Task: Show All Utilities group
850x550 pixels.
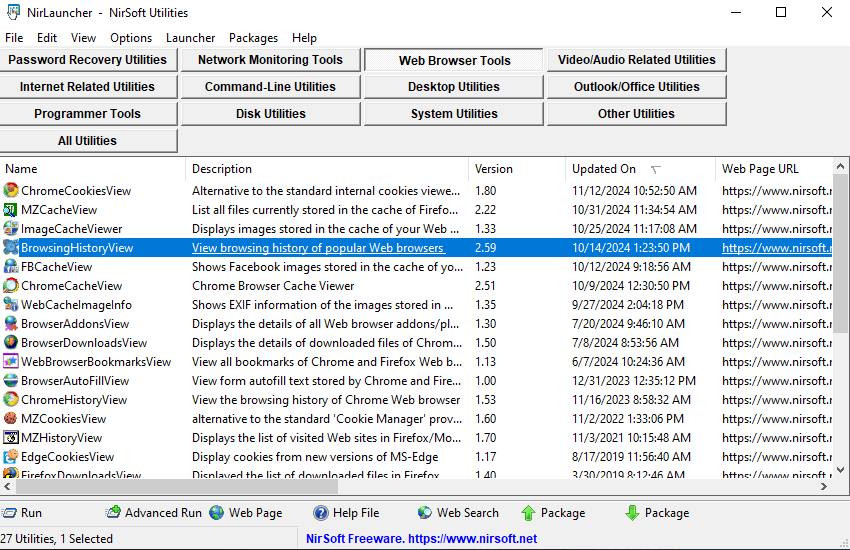Action: [x=88, y=141]
